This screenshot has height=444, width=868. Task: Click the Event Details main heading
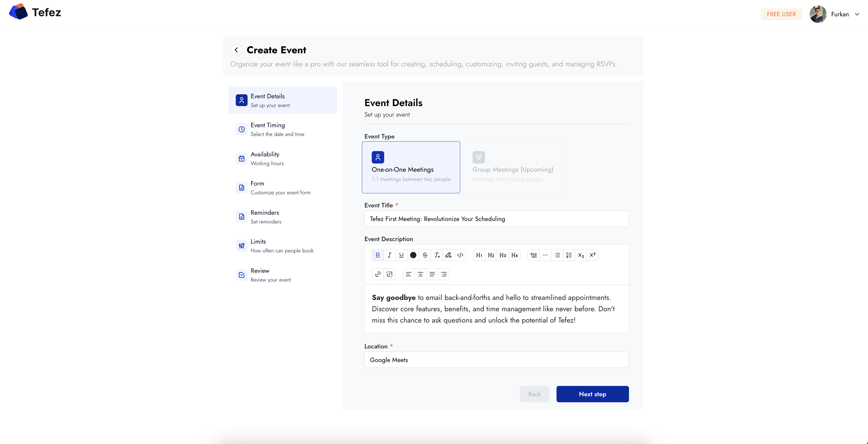coord(393,103)
